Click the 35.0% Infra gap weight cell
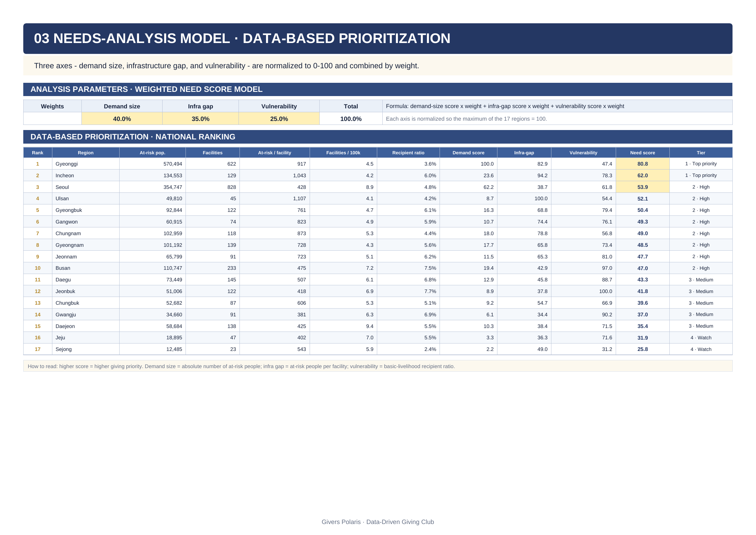This screenshot has width=756, height=535. click(x=200, y=119)
